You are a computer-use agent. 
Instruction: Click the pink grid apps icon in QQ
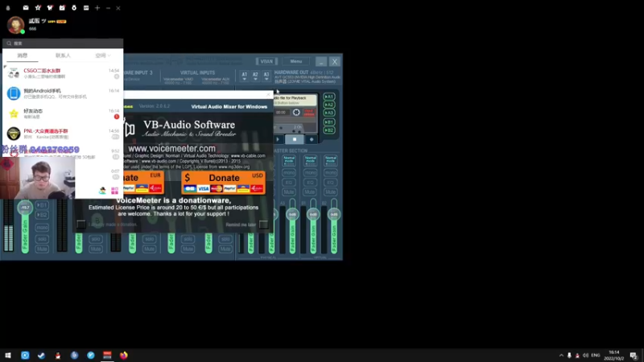[x=114, y=191]
